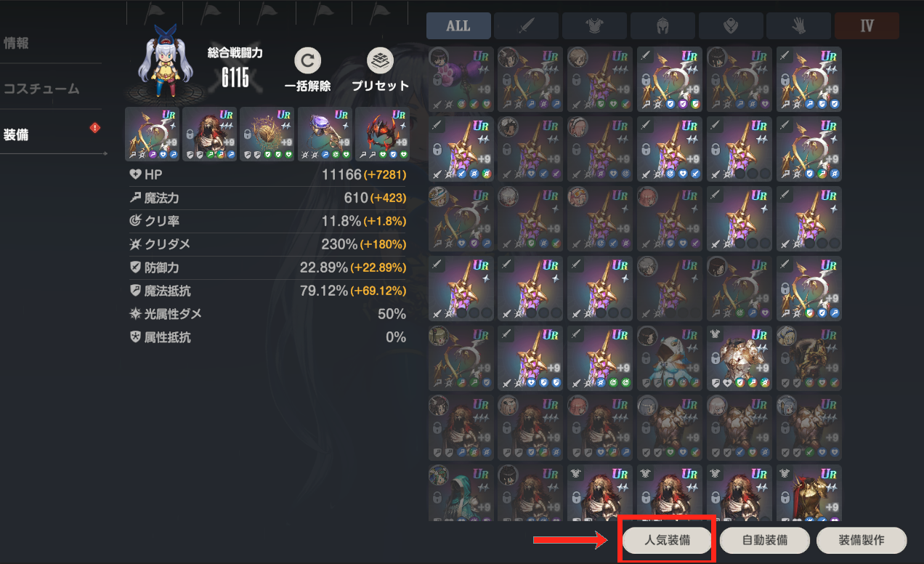Open the プリセット stacked layers icon

tap(380, 61)
